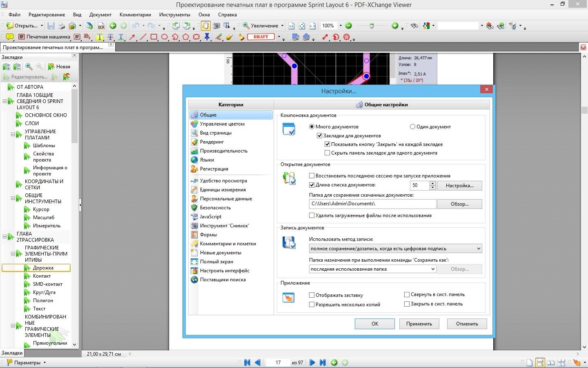Click the 'Настройка...' button
This screenshot has width=588, height=368.
[459, 186]
